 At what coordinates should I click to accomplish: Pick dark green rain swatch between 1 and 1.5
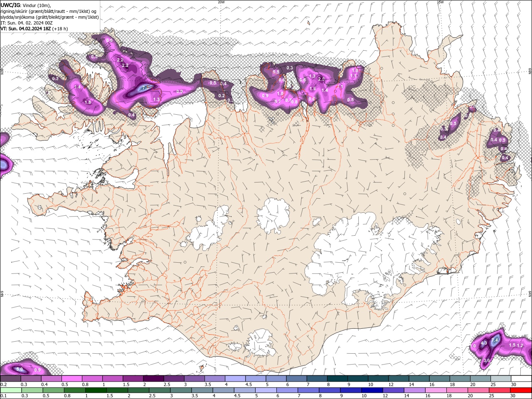(96, 390)
